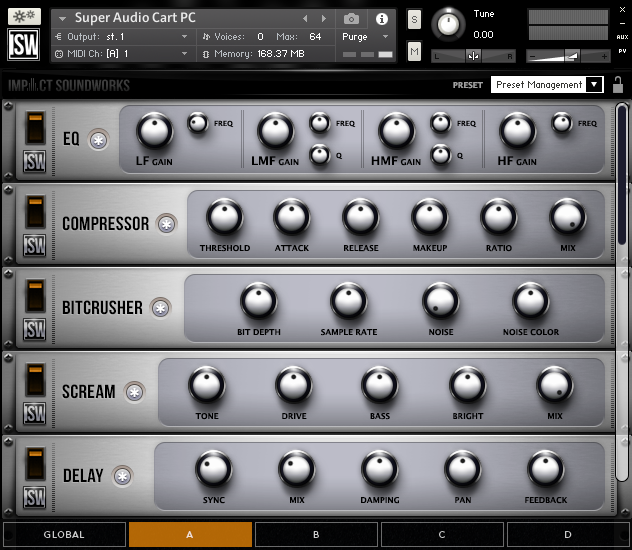Image resolution: width=632 pixels, height=550 pixels.
Task: Click the ISW instrument logo in the header
Action: pyautogui.click(x=24, y=45)
